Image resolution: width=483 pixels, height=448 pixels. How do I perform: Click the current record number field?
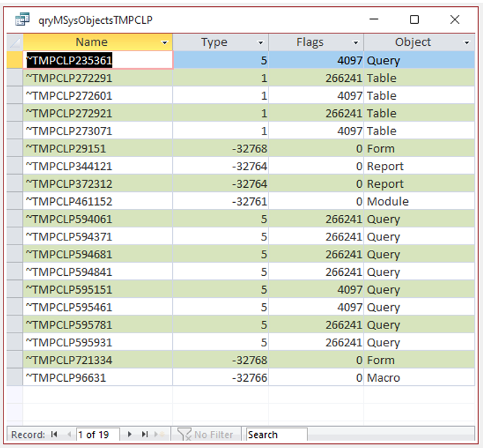click(98, 434)
